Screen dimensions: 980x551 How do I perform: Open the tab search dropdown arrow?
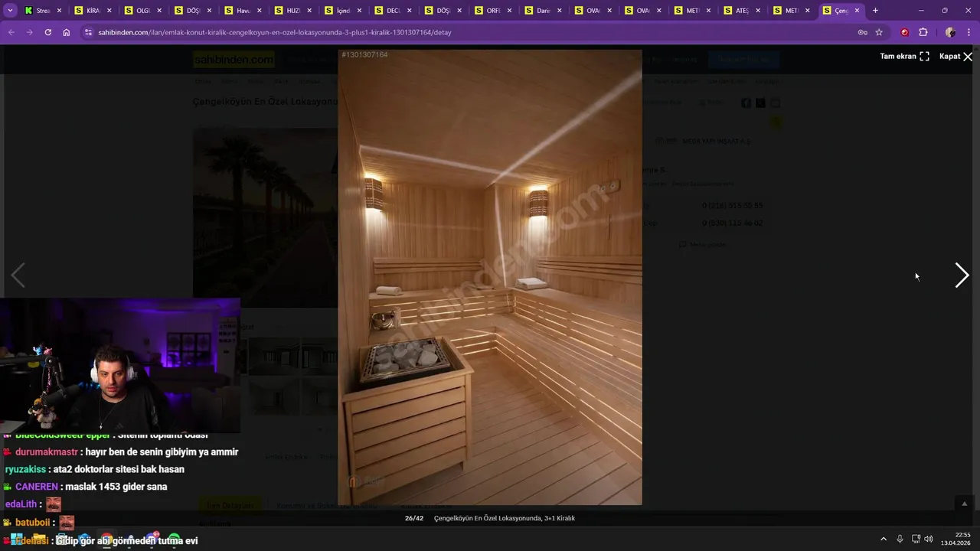coord(10,11)
